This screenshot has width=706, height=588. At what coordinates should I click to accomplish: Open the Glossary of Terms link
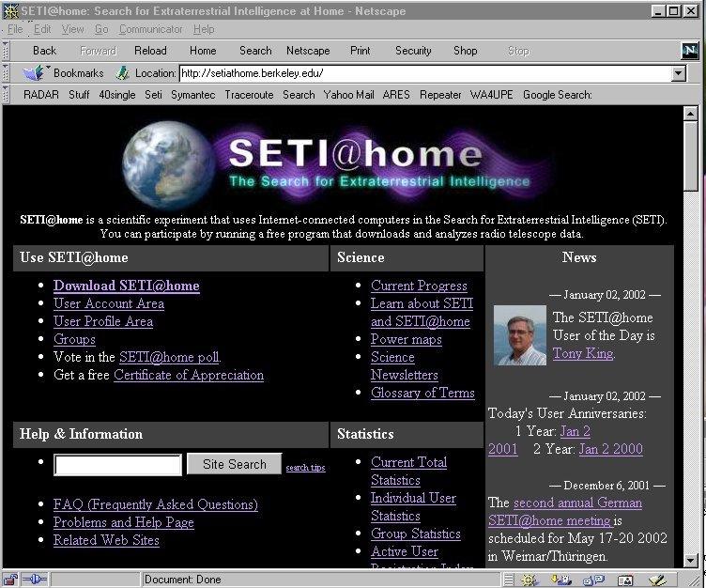point(422,393)
